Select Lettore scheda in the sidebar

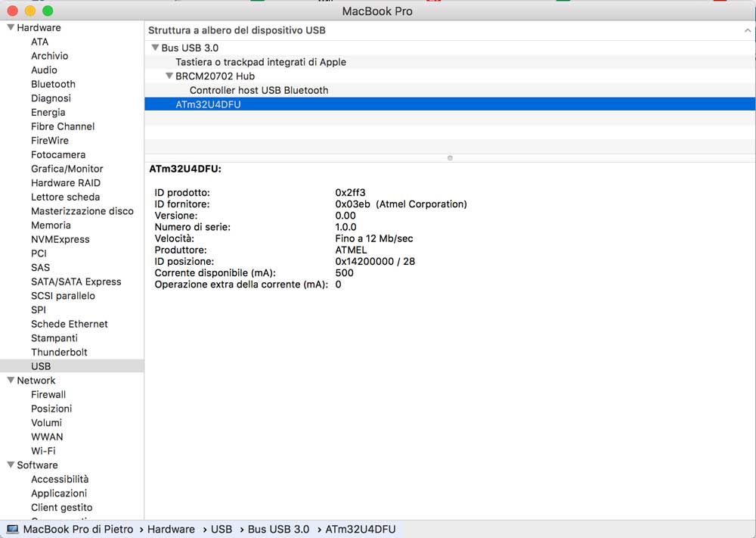[65, 197]
